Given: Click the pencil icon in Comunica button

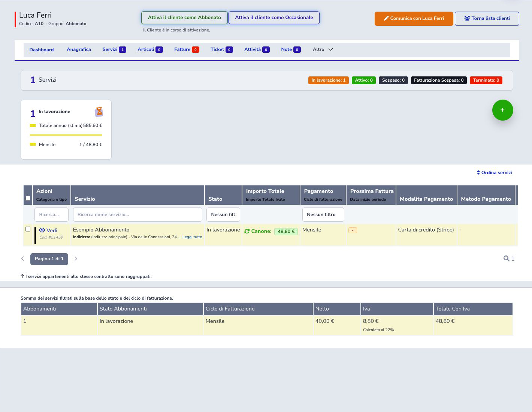Looking at the screenshot, I should click(x=386, y=18).
